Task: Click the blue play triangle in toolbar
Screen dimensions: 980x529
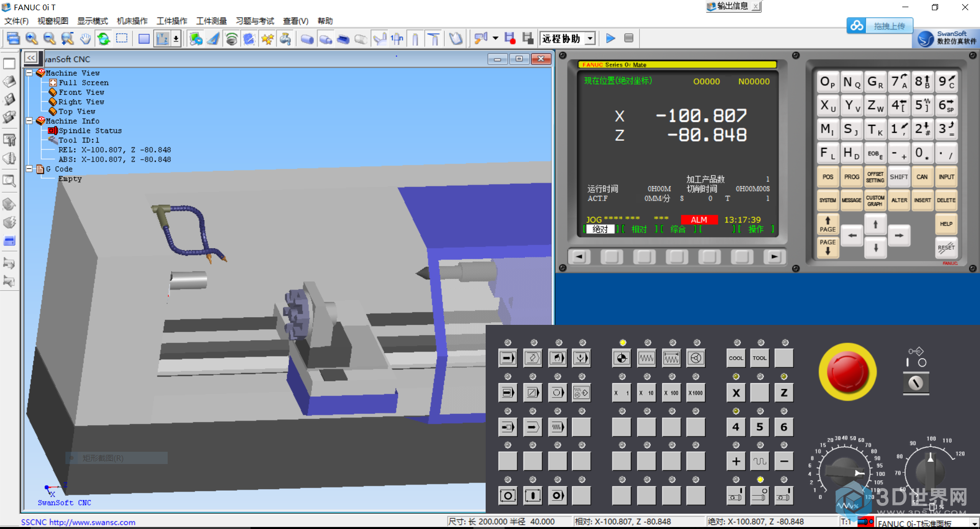Action: pyautogui.click(x=610, y=38)
